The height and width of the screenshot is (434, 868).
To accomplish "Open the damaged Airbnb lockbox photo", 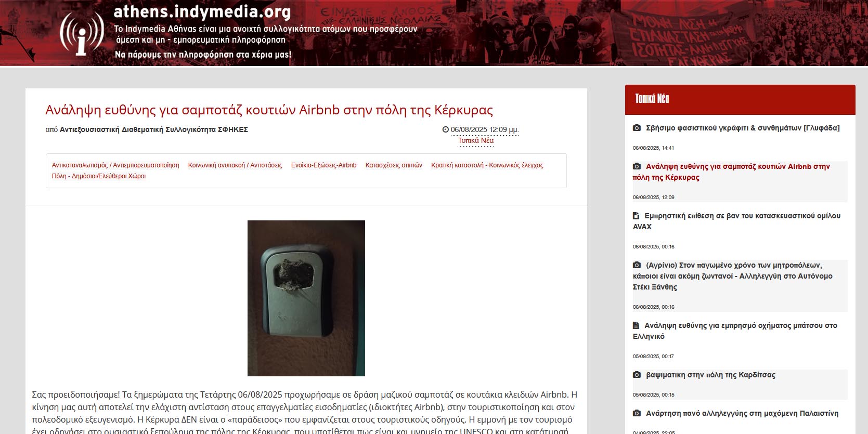I will pos(306,298).
